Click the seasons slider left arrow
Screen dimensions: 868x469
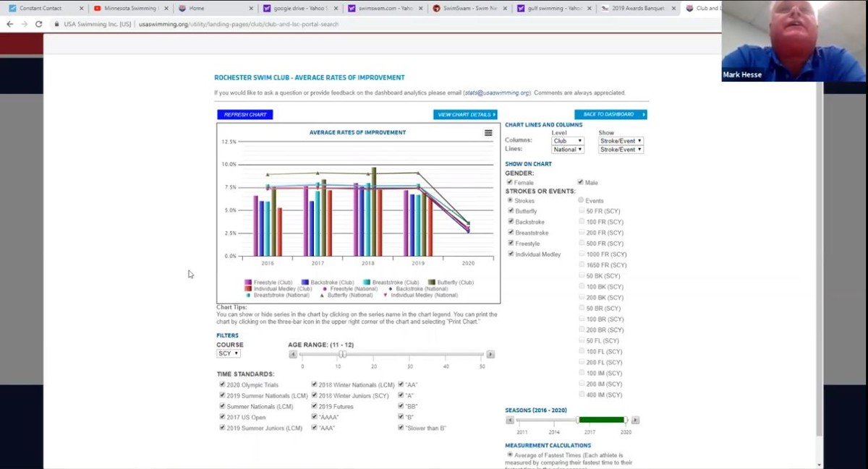(x=509, y=420)
